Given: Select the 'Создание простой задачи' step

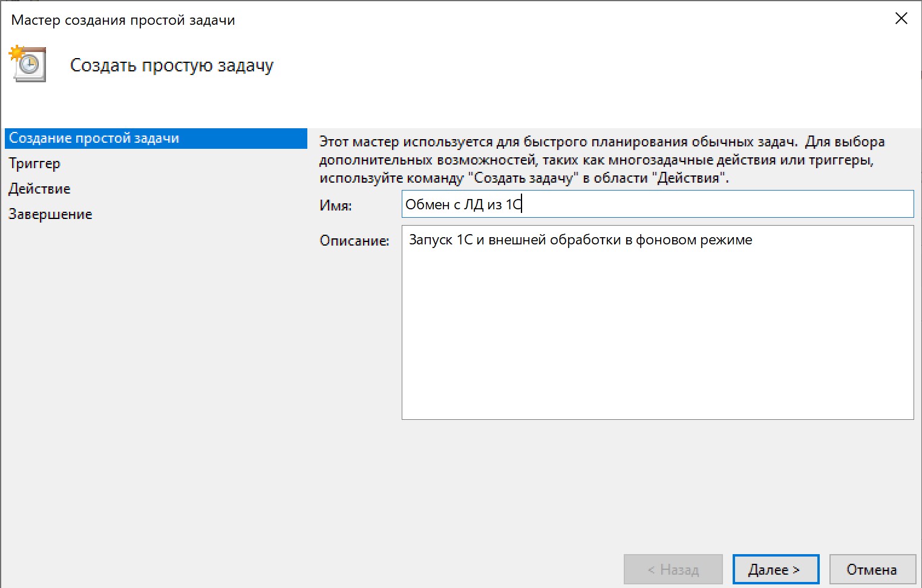Looking at the screenshot, I should coord(94,139).
